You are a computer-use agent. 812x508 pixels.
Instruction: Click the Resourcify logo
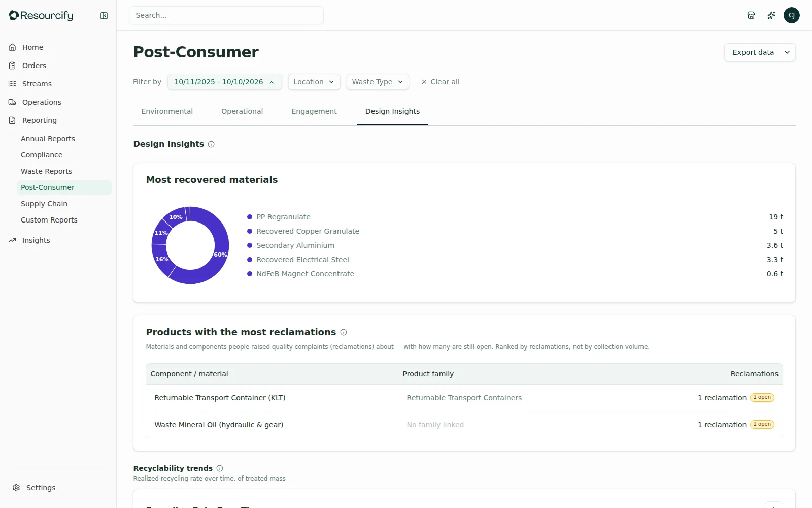point(41,16)
